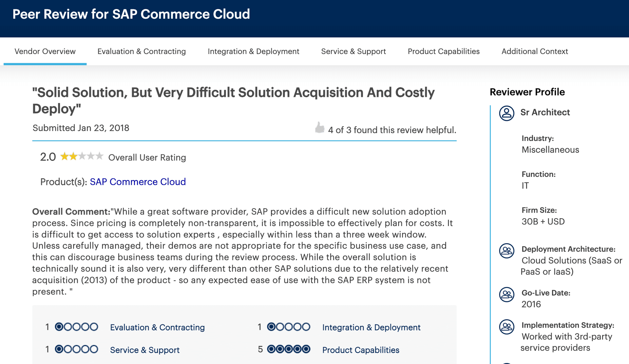The height and width of the screenshot is (364, 629).
Task: Click Service & Support rating circles
Action: (x=76, y=349)
